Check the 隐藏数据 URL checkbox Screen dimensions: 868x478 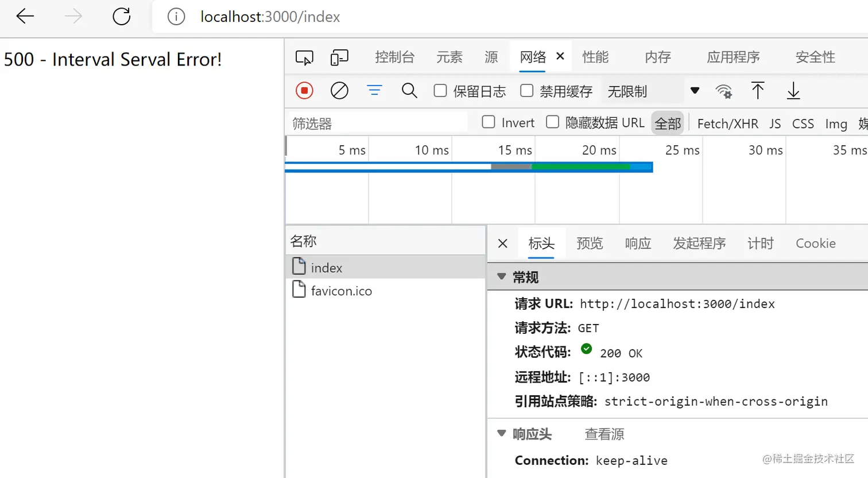(x=552, y=122)
